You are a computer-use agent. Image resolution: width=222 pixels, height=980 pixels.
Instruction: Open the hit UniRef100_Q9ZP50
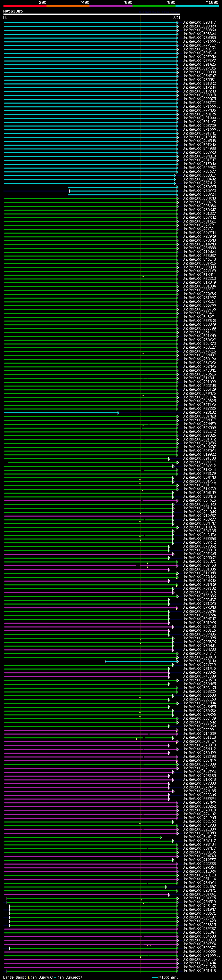pyautogui.click(x=199, y=57)
